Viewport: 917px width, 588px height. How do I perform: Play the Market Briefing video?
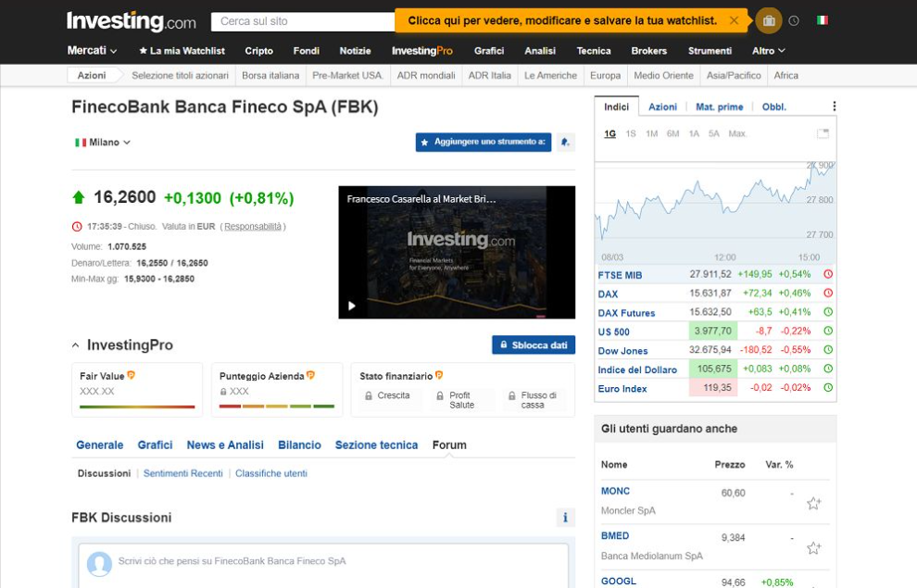click(351, 306)
